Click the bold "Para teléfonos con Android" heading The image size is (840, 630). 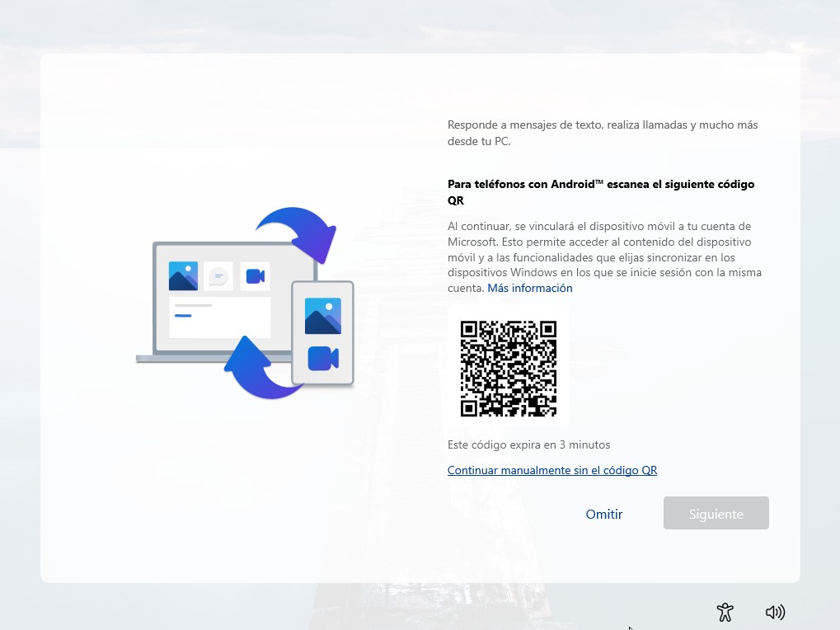[x=601, y=192]
